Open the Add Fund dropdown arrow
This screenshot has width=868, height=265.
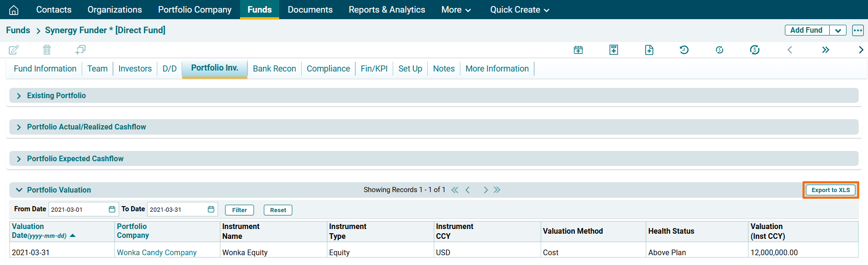click(838, 30)
